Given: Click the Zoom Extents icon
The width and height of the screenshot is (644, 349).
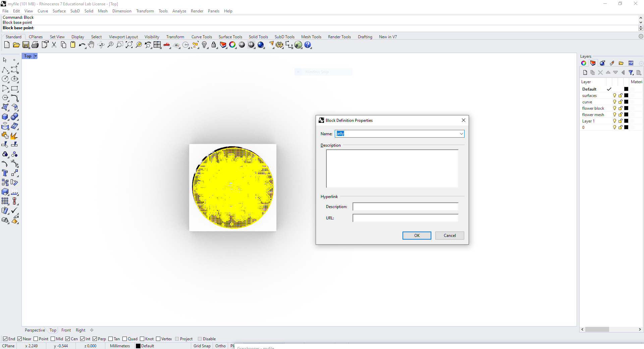Looking at the screenshot, I should [129, 45].
